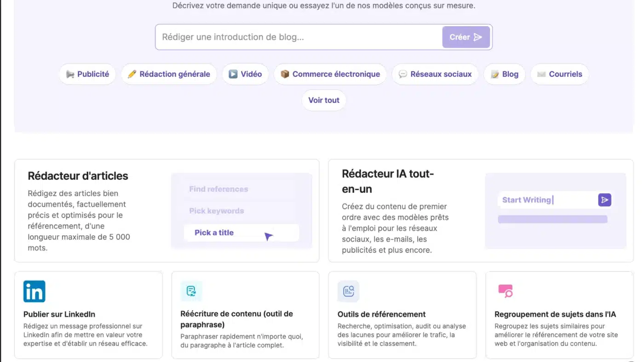The height and width of the screenshot is (362, 644).
Task: Click the LinkedIn template description text
Action: click(x=86, y=335)
